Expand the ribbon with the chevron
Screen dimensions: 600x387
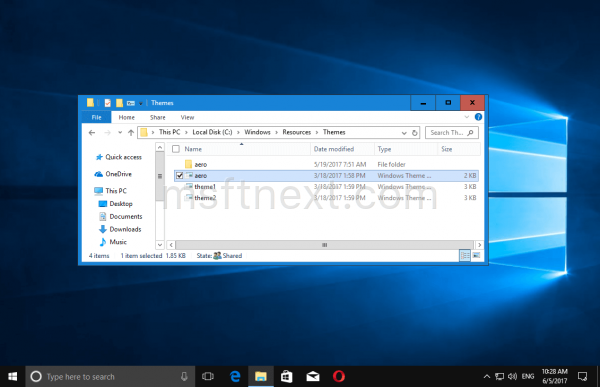[x=466, y=117]
